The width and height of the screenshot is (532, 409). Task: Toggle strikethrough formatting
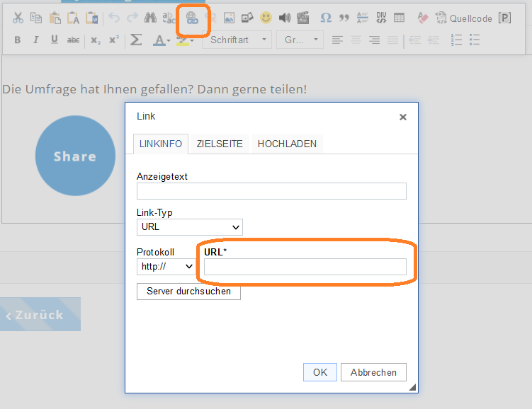(73, 40)
